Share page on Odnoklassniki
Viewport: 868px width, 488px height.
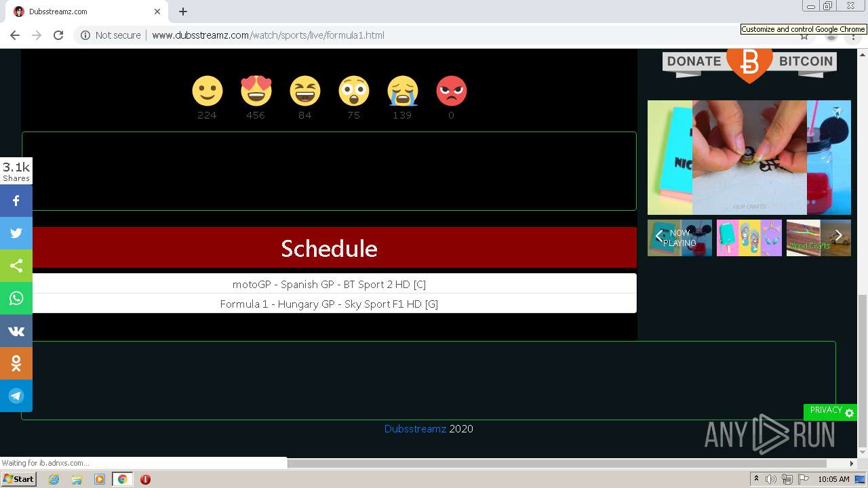coord(16,363)
